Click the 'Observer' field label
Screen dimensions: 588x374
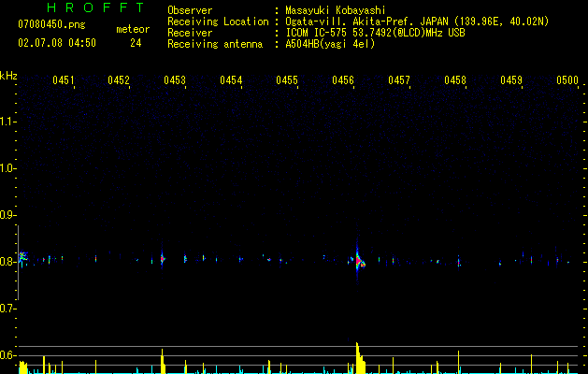[190, 10]
